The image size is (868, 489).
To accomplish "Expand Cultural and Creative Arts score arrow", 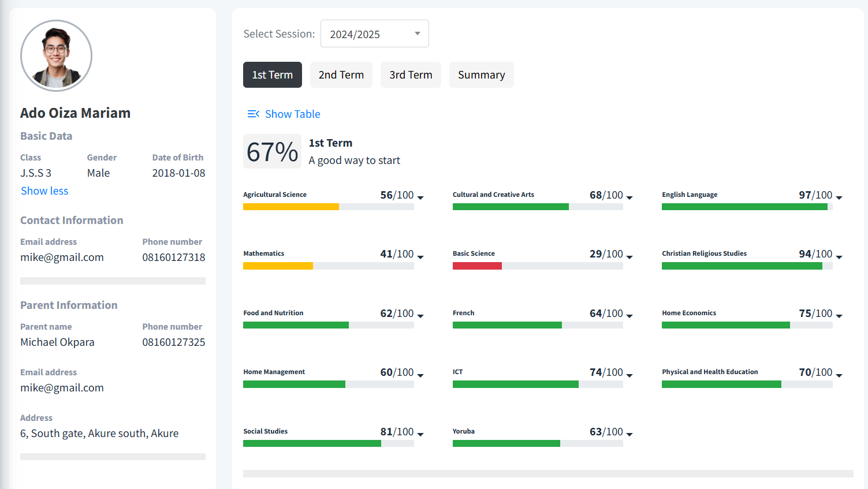I will (x=629, y=197).
